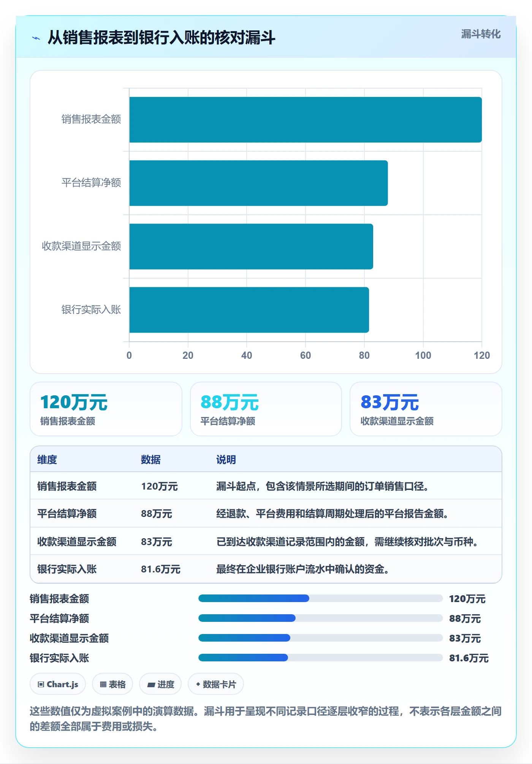
Task: Click the 120万元 value in the table
Action: [x=160, y=487]
